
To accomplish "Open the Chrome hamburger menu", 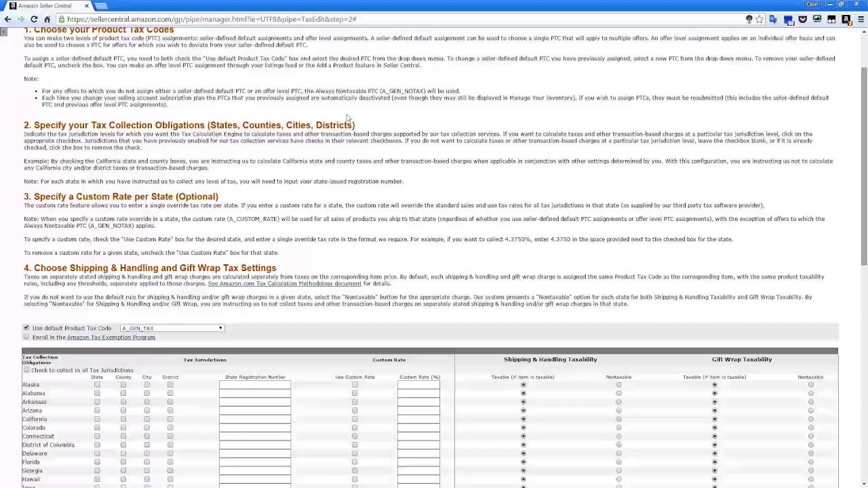I will coord(860,19).
